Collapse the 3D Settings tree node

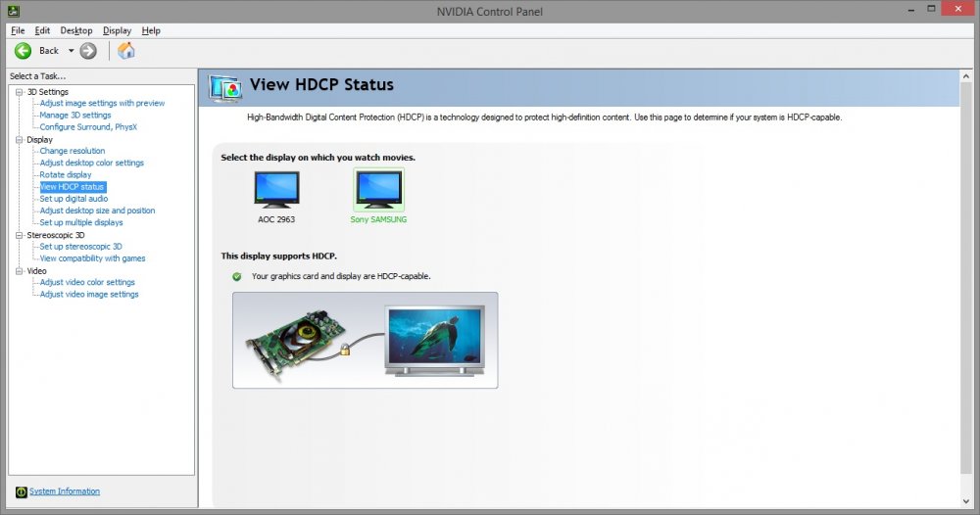pyautogui.click(x=19, y=92)
